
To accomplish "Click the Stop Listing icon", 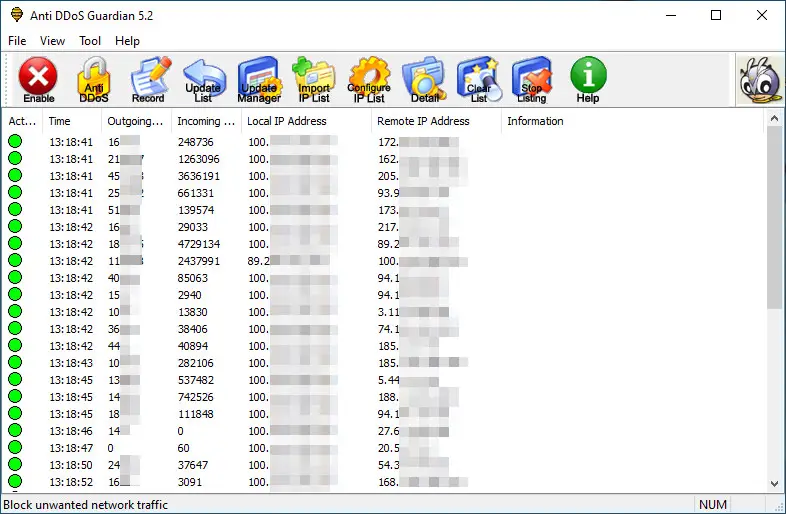I will [x=532, y=80].
